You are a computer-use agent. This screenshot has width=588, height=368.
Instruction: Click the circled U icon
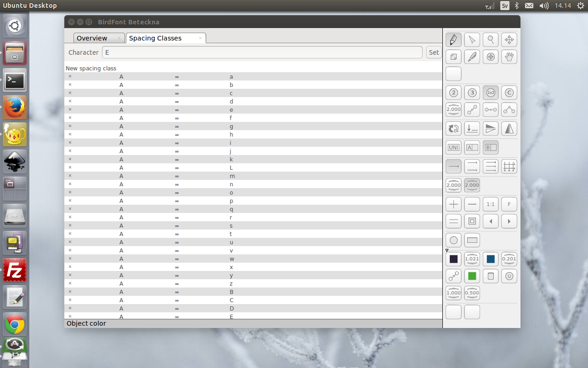[509, 276]
